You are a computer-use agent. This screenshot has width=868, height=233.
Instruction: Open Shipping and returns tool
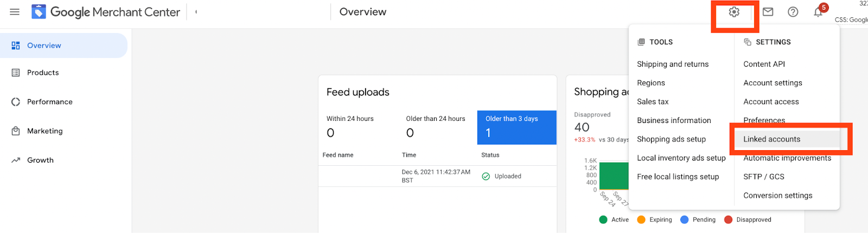click(673, 64)
